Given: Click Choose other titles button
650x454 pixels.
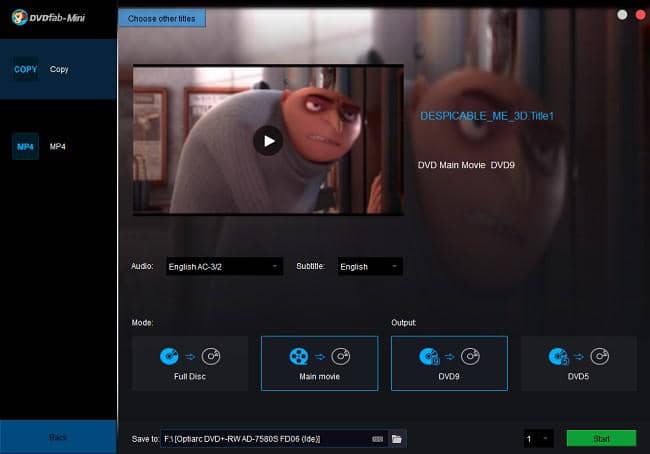Looking at the screenshot, I should 162,19.
